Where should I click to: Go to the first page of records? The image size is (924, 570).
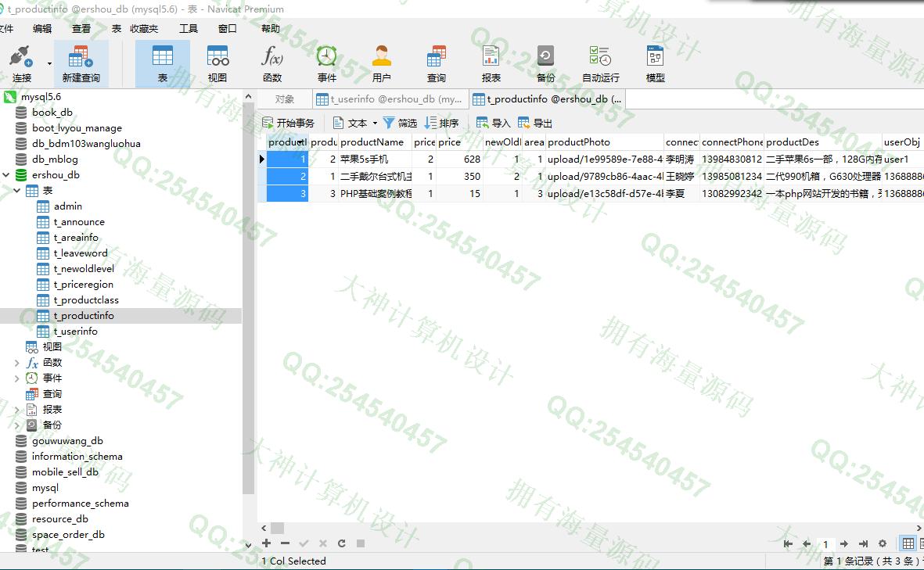788,543
